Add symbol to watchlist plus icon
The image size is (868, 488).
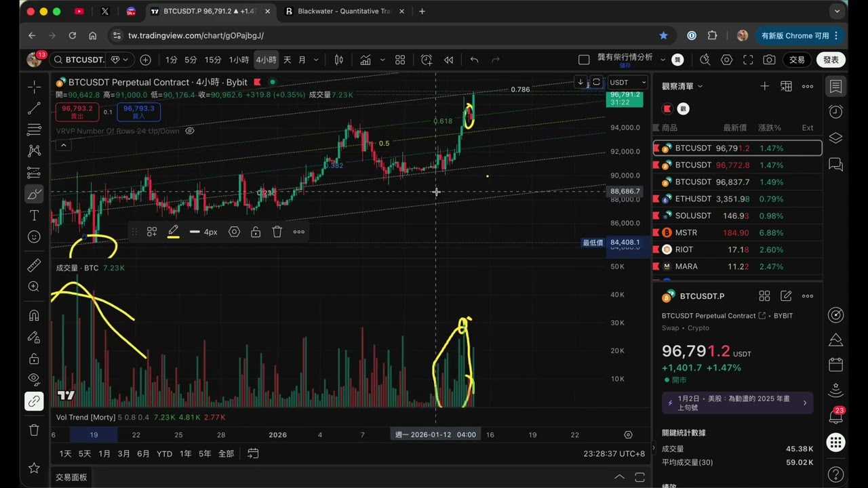click(764, 86)
